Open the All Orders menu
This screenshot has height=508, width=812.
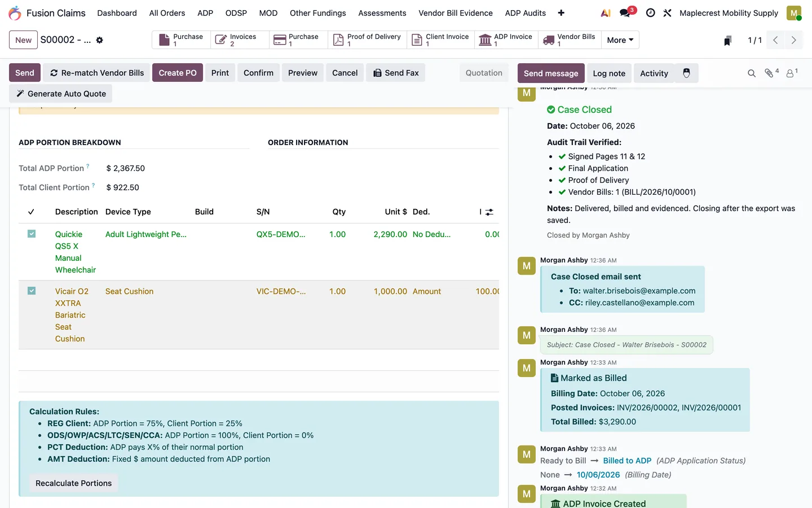pos(167,13)
